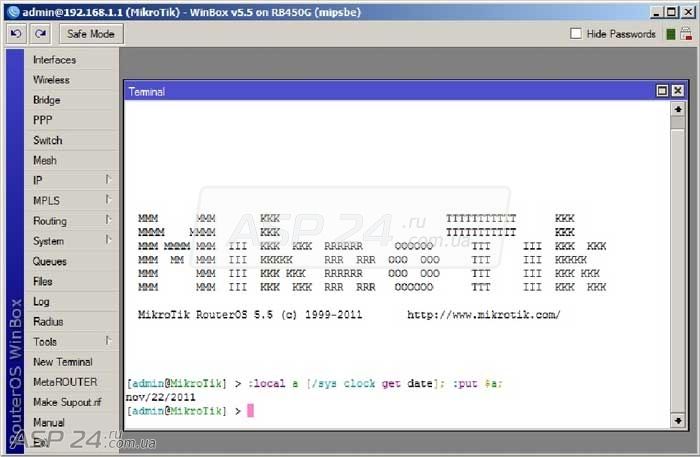
Task: Click Make Supout.rif
Action: (71, 402)
